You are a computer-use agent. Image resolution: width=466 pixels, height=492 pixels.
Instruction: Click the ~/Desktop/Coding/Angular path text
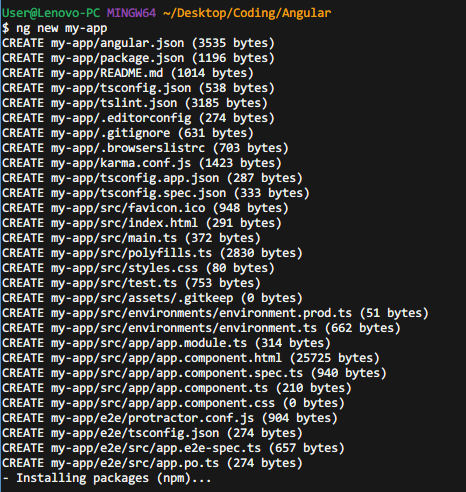click(x=247, y=13)
